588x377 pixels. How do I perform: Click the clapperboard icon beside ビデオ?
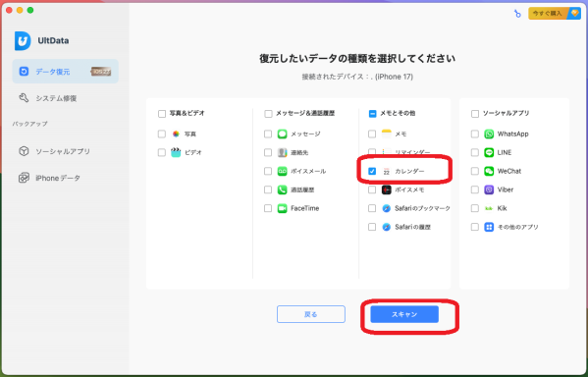pos(176,152)
